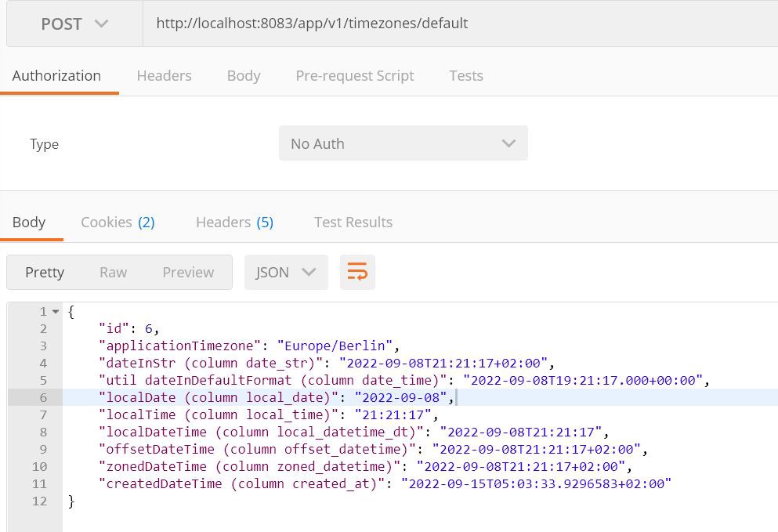Select the Preview view button

click(188, 272)
